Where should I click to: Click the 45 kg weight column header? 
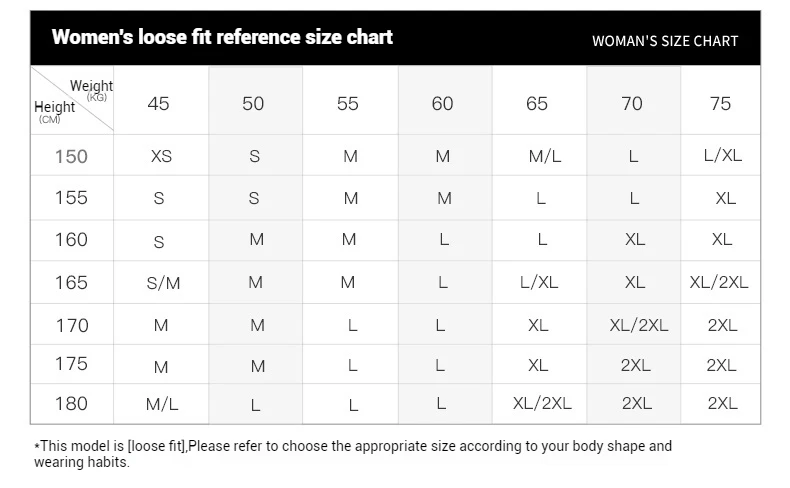tap(158, 103)
